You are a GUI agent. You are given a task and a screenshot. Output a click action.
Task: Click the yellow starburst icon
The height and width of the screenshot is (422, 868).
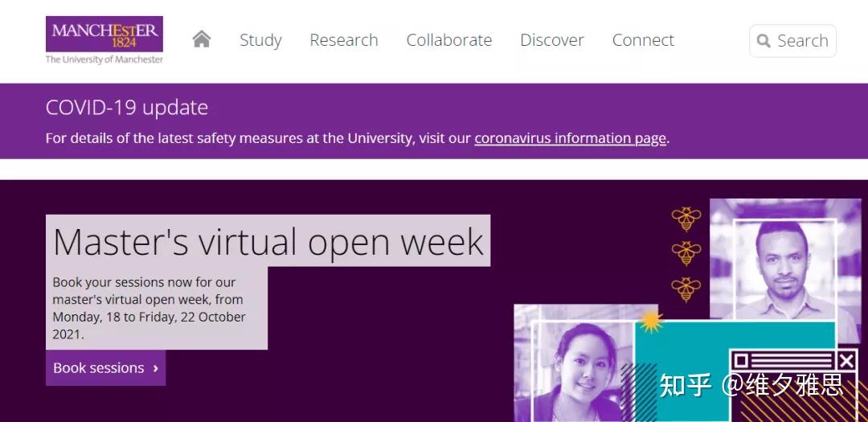coord(650,321)
